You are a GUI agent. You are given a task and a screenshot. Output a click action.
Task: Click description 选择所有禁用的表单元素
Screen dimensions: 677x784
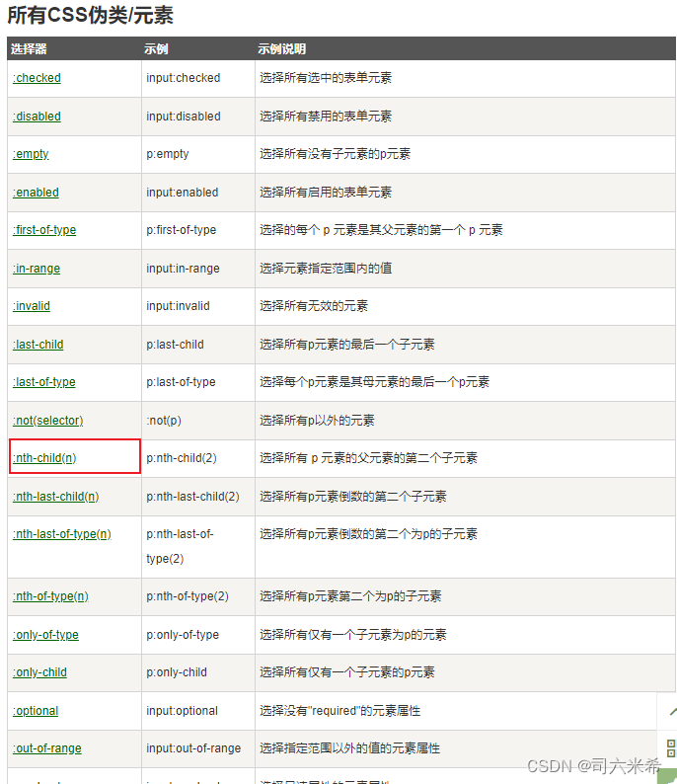click(326, 117)
